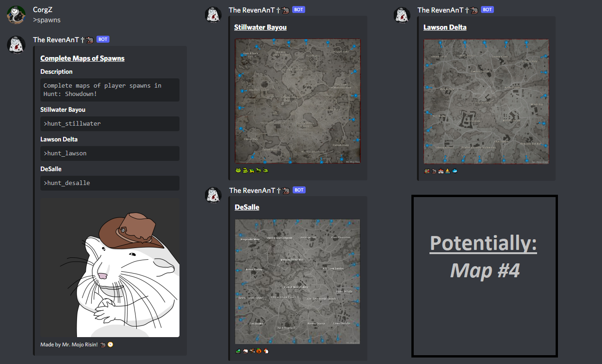This screenshot has height=364, width=602.
Task: Click the BOT tag above the Lawson Delta embed
Action: [x=487, y=10]
